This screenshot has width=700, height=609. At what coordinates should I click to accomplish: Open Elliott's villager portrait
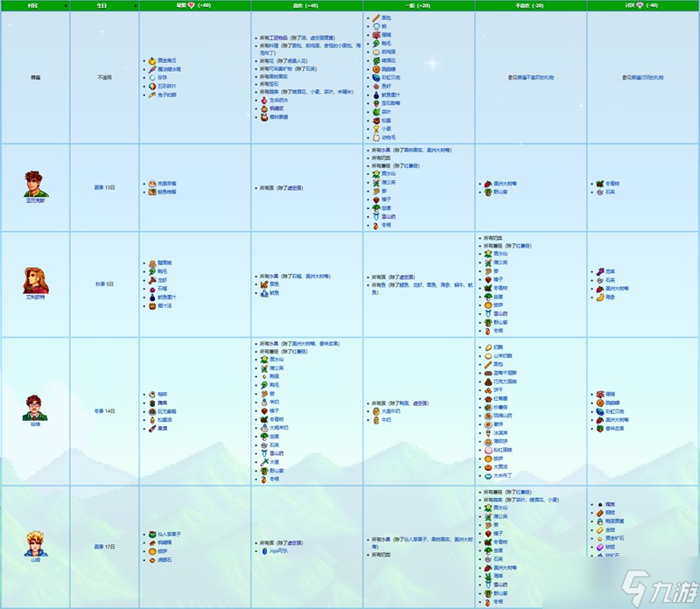[x=36, y=280]
